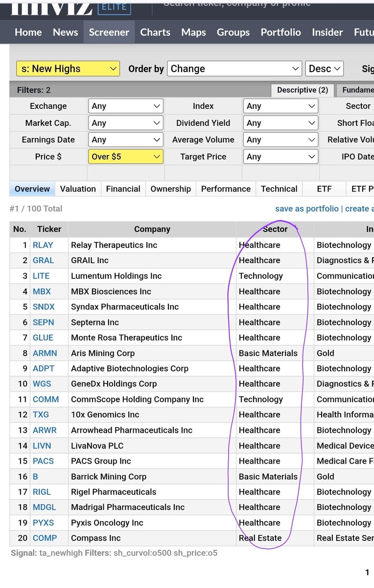The width and height of the screenshot is (374, 588).
Task: Open the RLAY ticker link
Action: coord(43,245)
